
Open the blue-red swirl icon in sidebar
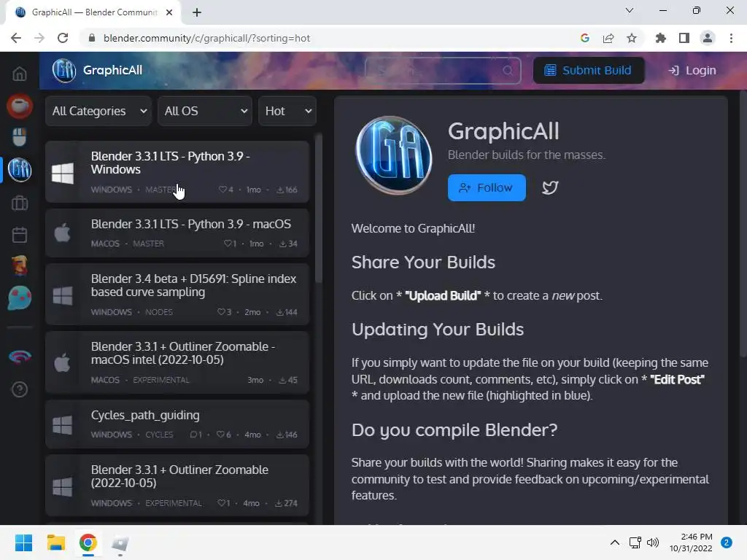[20, 357]
